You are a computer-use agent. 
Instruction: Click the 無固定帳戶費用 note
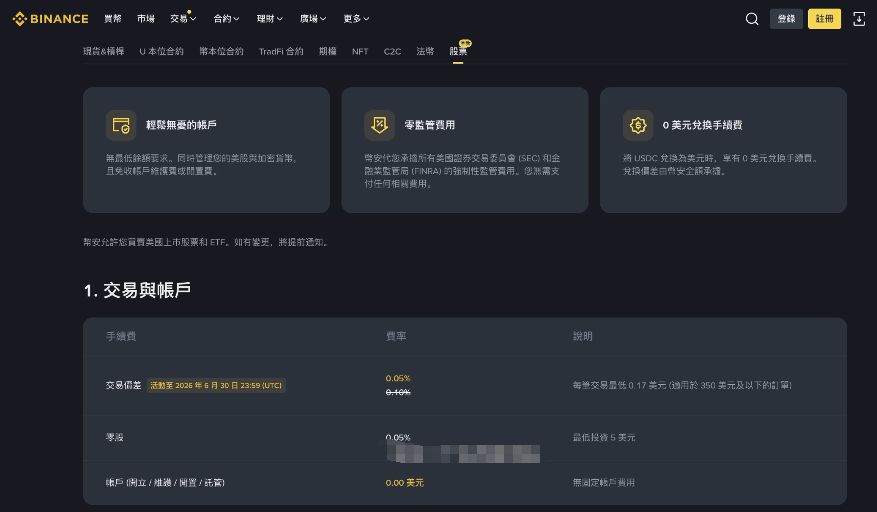[x=603, y=482]
